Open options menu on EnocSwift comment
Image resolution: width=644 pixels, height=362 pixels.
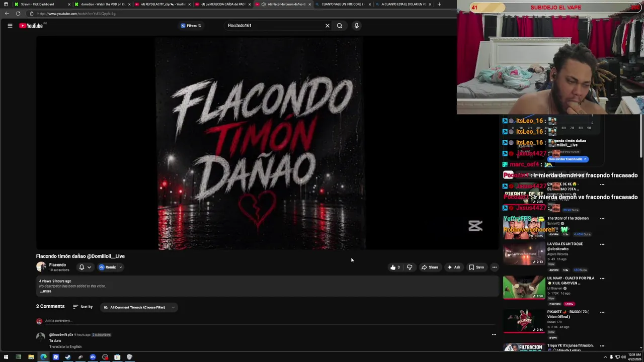click(494, 334)
